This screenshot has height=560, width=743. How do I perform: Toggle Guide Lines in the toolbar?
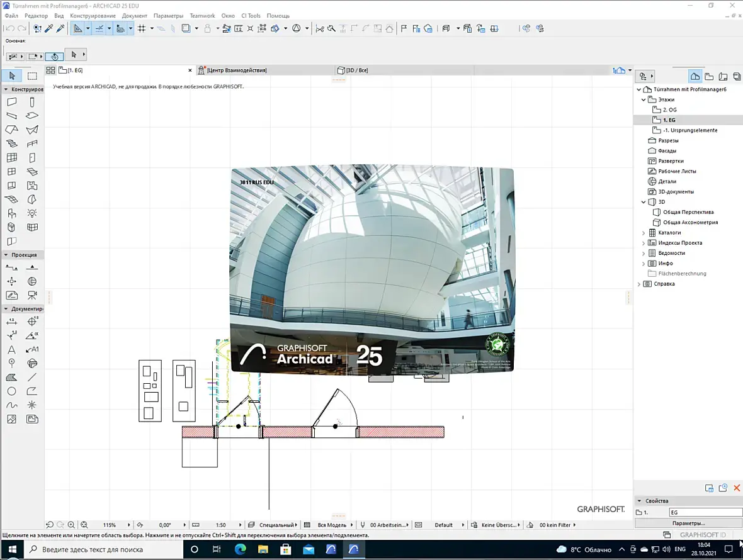coord(77,28)
